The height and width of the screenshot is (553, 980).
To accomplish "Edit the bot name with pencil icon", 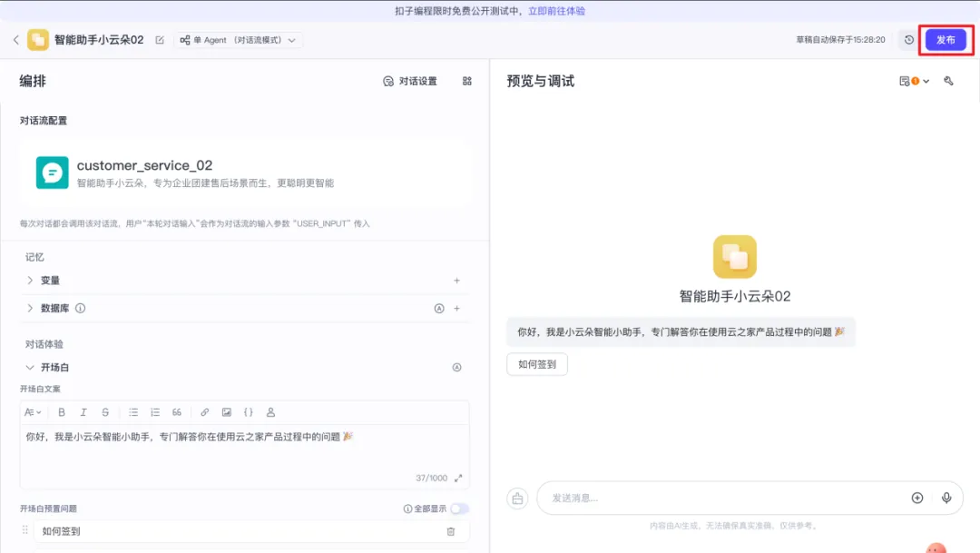I will coord(160,40).
